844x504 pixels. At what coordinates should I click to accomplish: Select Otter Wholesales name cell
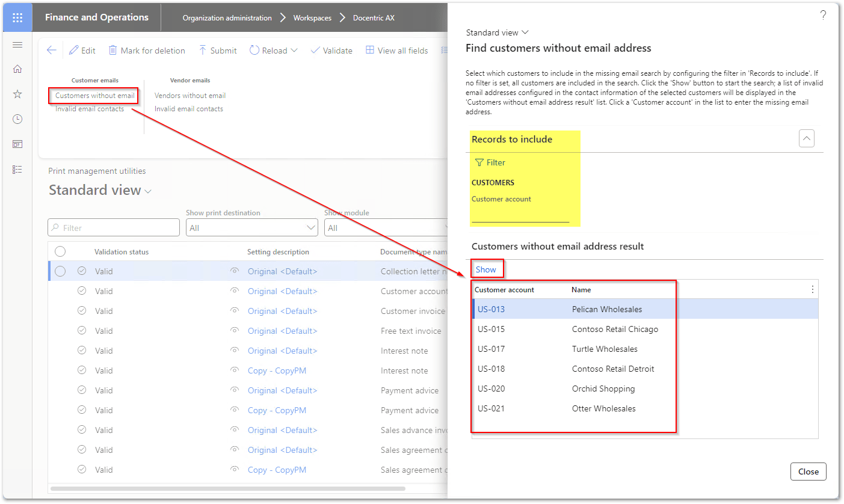[603, 408]
